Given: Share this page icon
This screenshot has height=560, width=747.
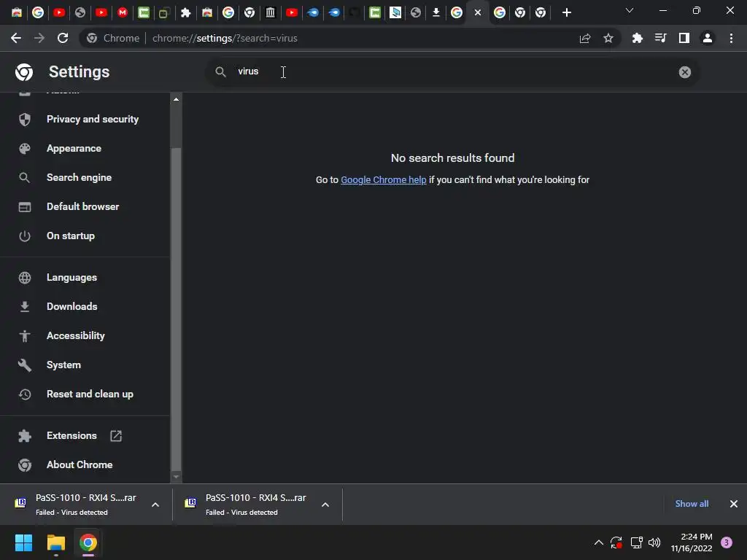Looking at the screenshot, I should 585,38.
